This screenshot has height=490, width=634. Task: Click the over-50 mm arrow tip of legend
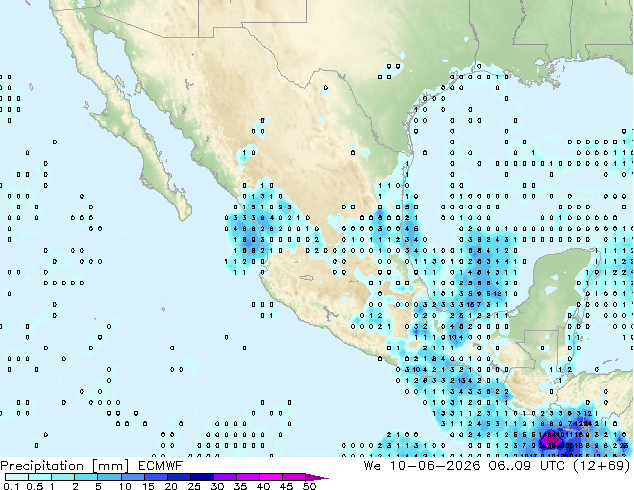[x=317, y=477]
